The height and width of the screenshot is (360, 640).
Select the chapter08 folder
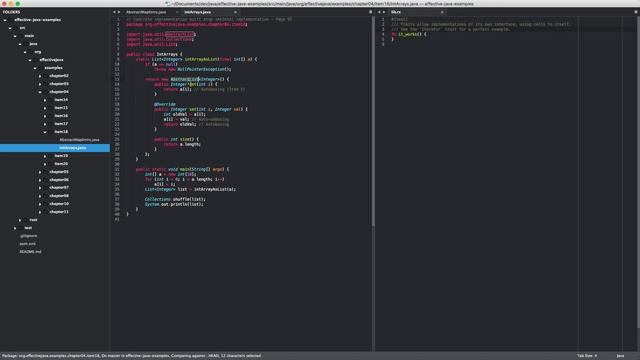point(59,196)
